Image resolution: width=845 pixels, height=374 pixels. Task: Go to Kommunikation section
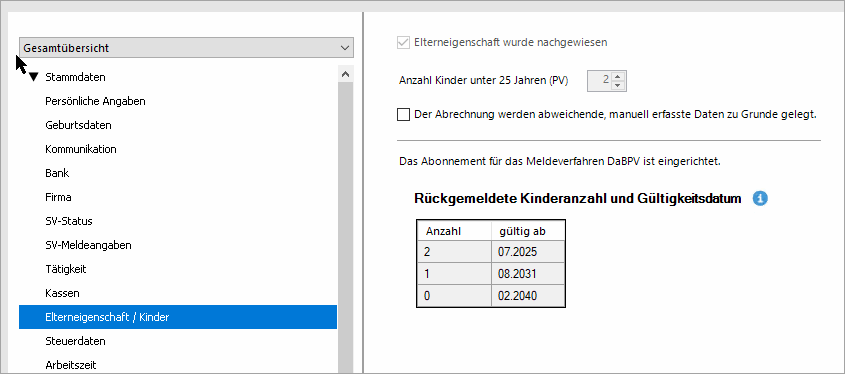(81, 149)
